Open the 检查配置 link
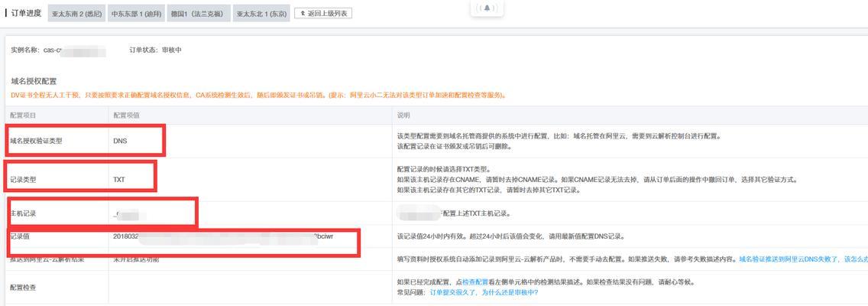Viewport: 868px width, 306px height. [475, 282]
